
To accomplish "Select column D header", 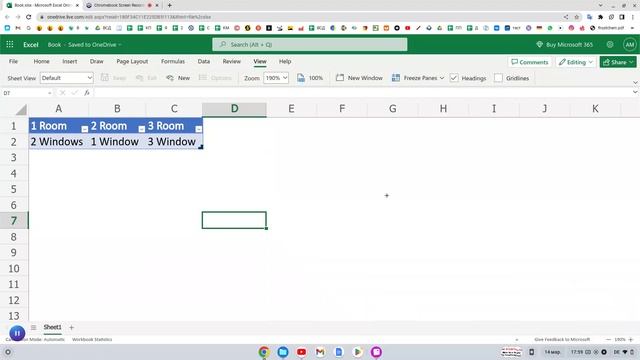I will [234, 109].
